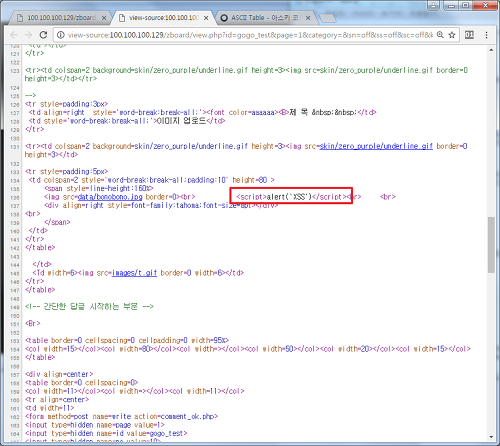Image resolution: width=500 pixels, height=446 pixels.
Task: Select the table border=0 width=95% line 153
Action: pyautogui.click(x=127, y=341)
